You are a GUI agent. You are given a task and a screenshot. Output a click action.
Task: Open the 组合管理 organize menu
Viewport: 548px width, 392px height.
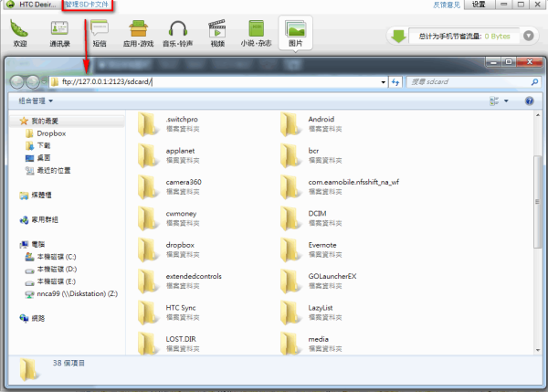[36, 101]
